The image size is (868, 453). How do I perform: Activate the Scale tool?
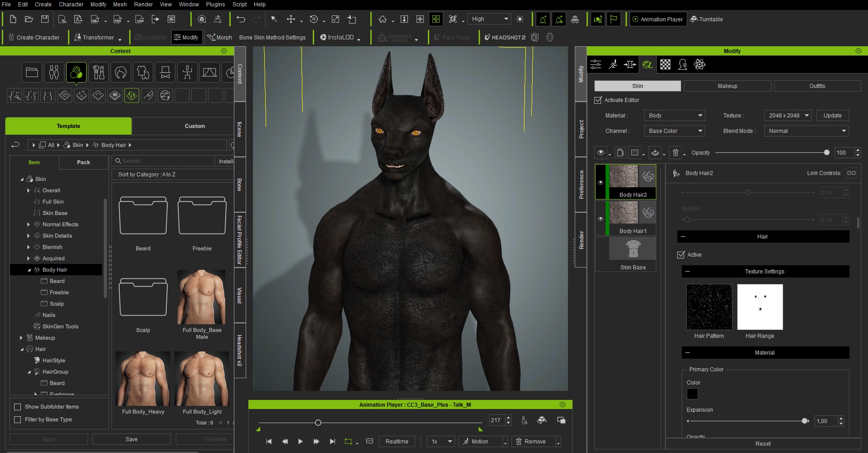[335, 19]
